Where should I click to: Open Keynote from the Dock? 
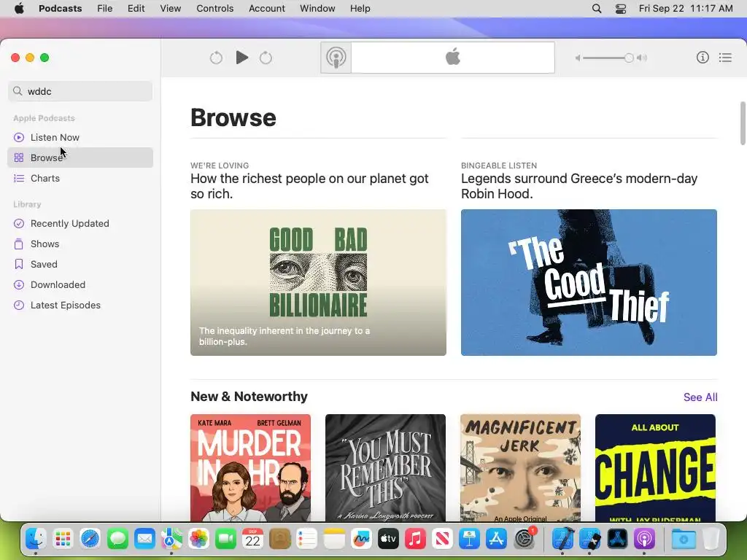click(470, 539)
